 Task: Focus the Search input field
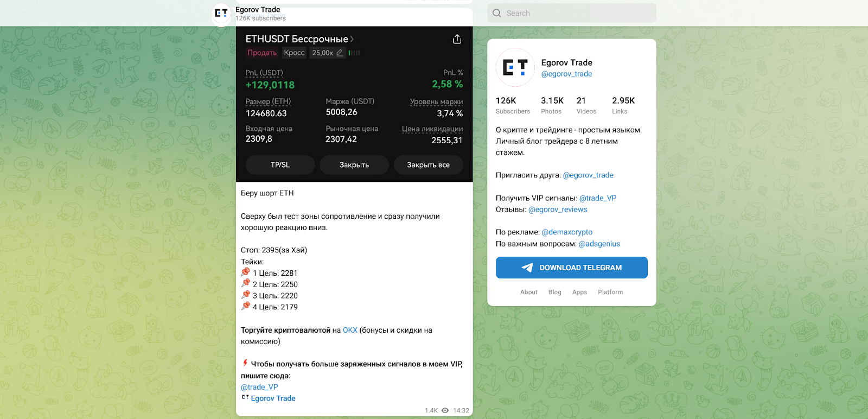[572, 13]
